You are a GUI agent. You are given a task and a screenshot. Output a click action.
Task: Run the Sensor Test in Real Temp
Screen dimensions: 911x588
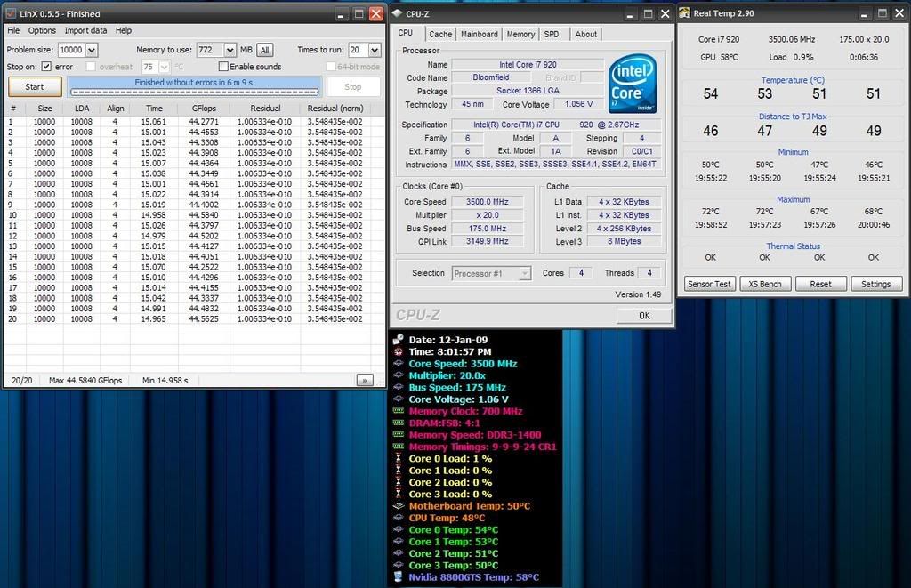click(709, 284)
